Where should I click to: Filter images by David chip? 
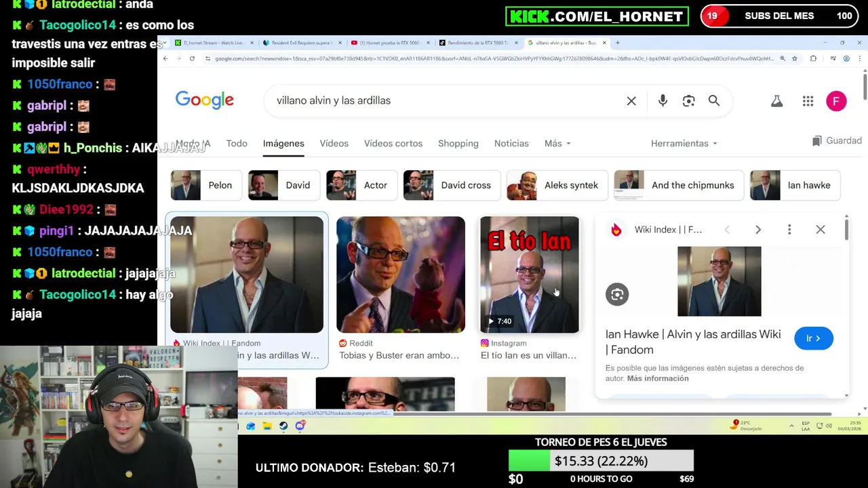[x=283, y=186]
